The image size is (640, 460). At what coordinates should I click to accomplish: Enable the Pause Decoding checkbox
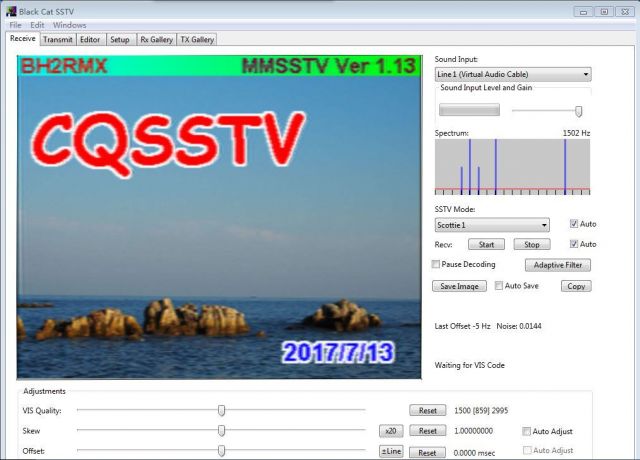point(436,264)
